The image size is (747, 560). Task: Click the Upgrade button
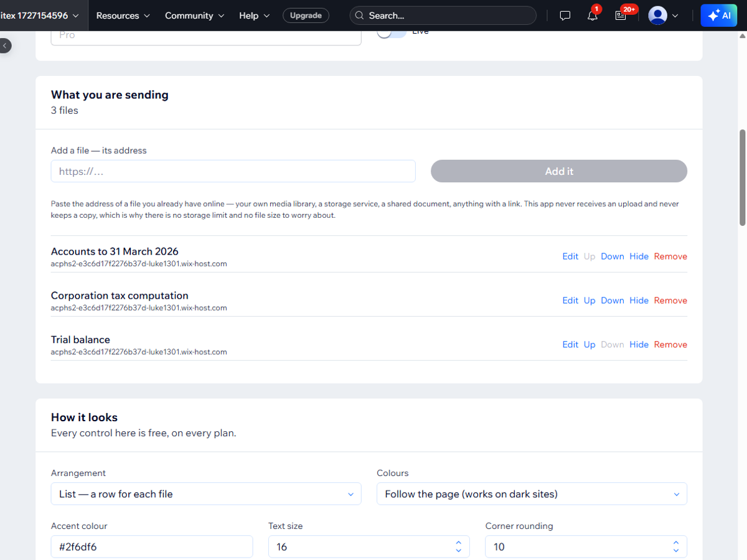[x=306, y=16]
